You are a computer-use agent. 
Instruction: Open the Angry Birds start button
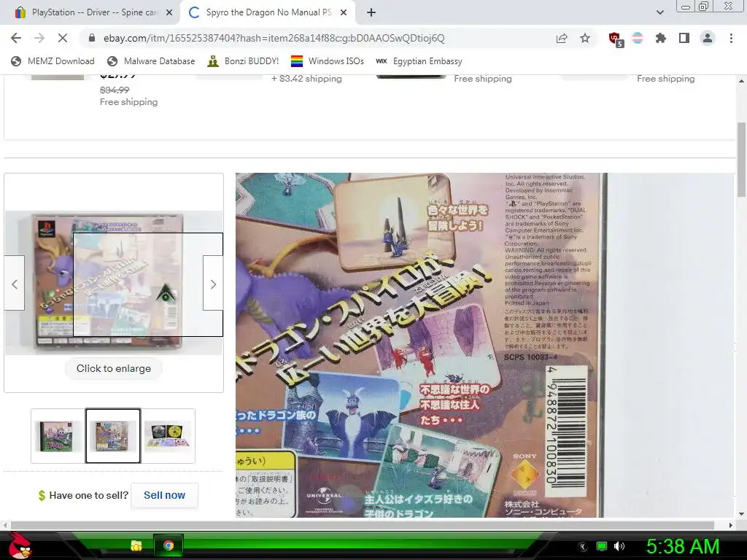[x=19, y=545]
